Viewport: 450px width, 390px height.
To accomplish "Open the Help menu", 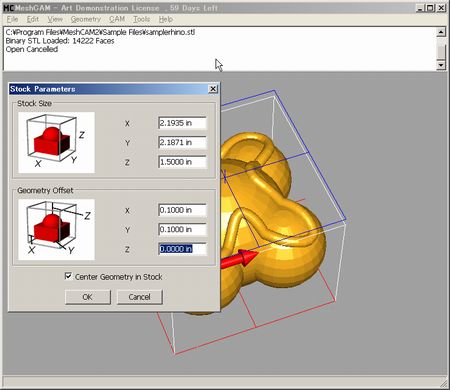I will point(166,19).
